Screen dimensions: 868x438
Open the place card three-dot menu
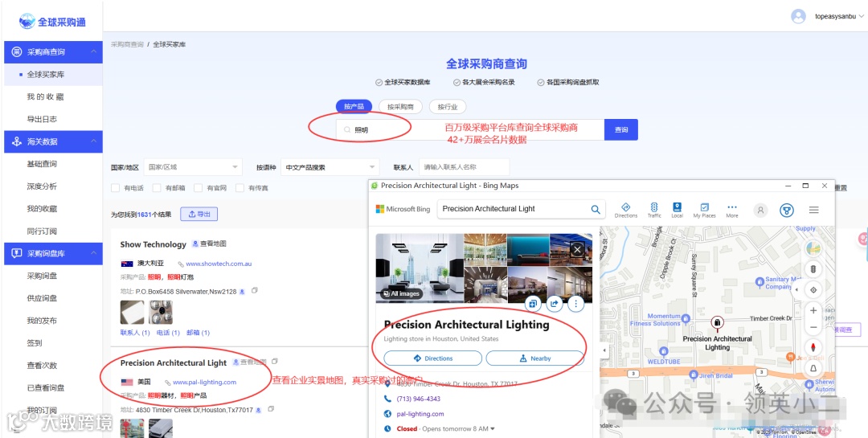pos(575,304)
